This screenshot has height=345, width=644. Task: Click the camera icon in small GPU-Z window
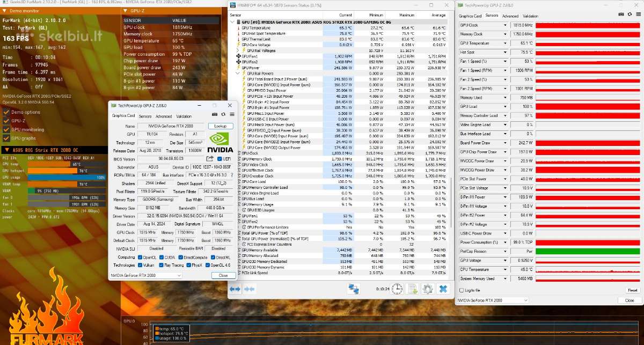(215, 115)
